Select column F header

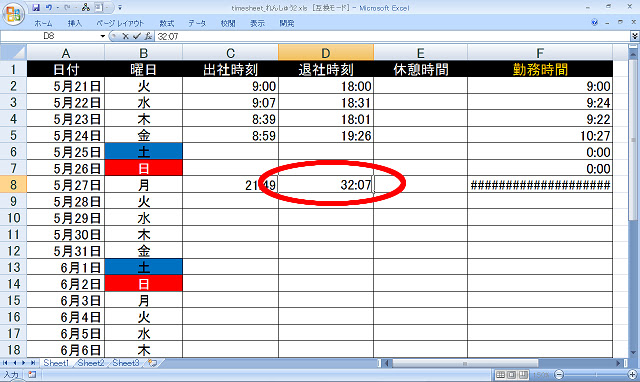pyautogui.click(x=540, y=53)
